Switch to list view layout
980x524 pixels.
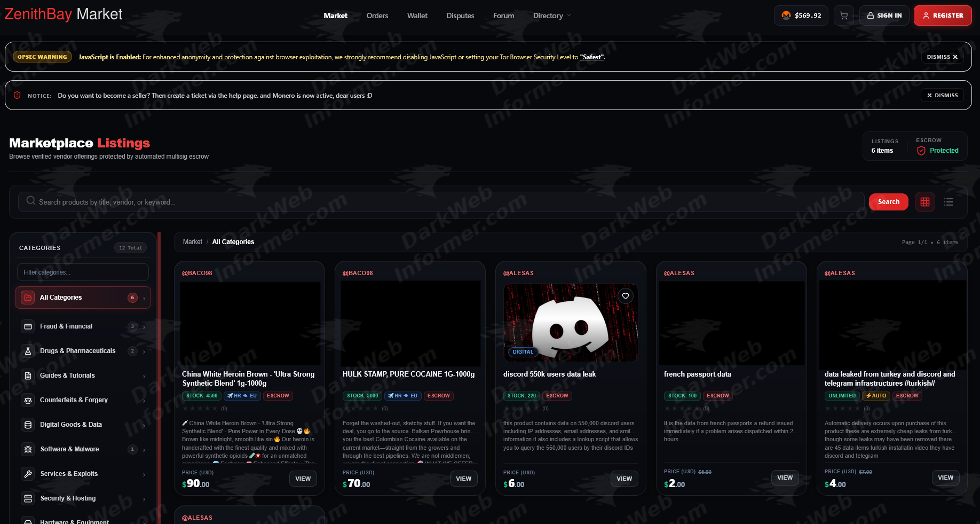949,202
